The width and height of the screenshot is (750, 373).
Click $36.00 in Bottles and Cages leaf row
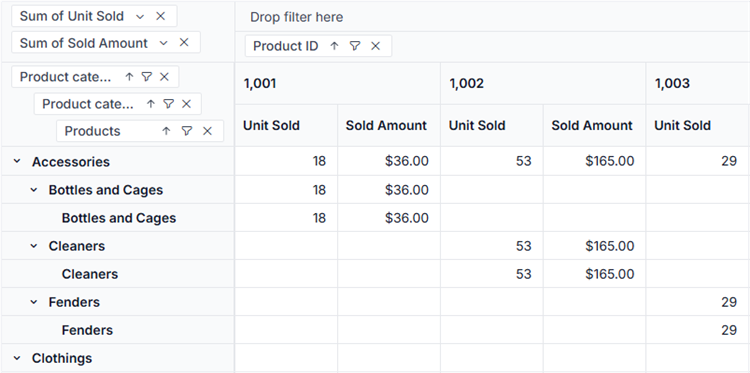[389, 218]
